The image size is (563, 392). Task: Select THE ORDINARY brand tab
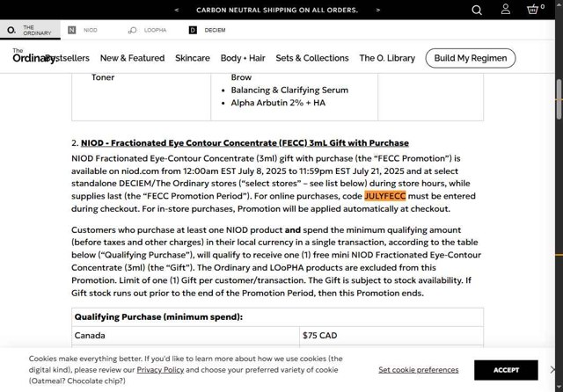point(30,30)
